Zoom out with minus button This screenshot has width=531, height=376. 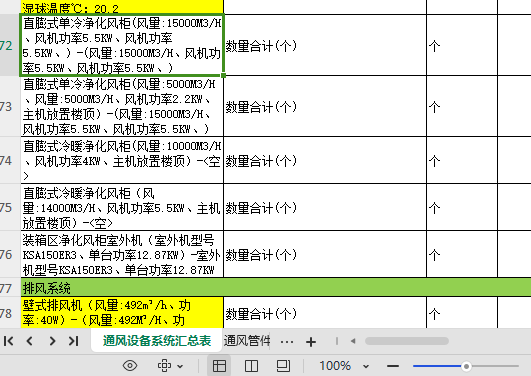pyautogui.click(x=393, y=366)
